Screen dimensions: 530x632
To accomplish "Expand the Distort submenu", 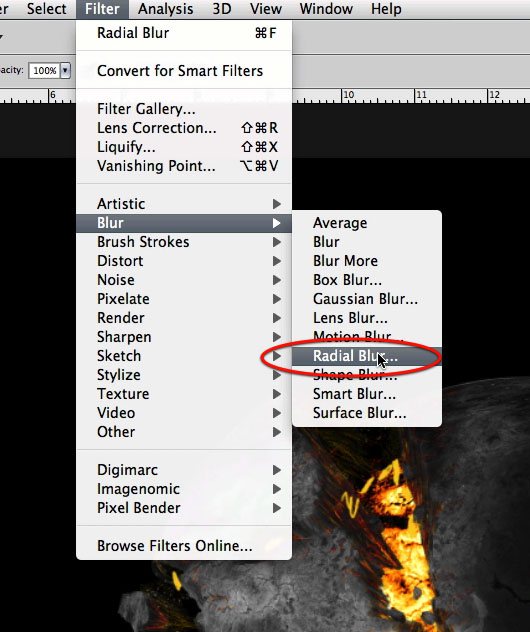I will 184,261.
